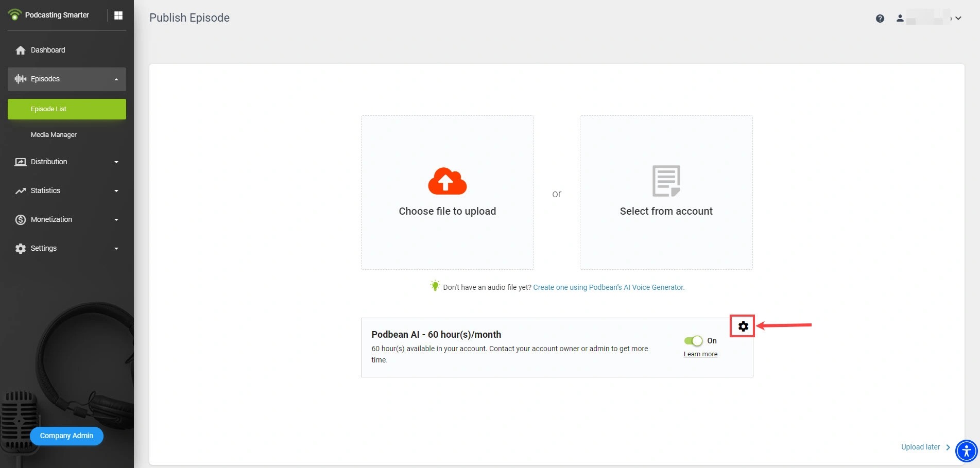Open Media Manager

[x=54, y=135]
